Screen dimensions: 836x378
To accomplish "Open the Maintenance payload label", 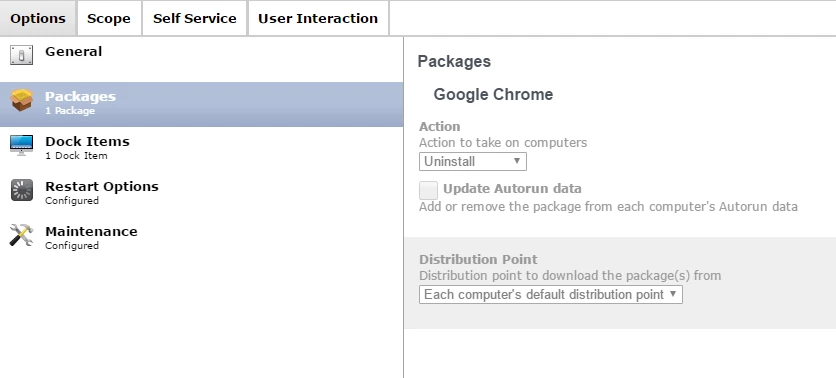I will tap(91, 231).
